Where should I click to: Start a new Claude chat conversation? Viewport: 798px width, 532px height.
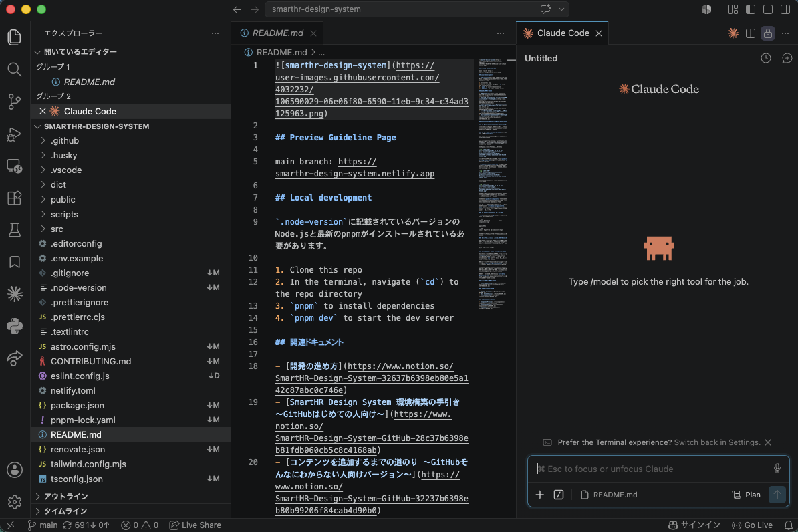pyautogui.click(x=787, y=58)
